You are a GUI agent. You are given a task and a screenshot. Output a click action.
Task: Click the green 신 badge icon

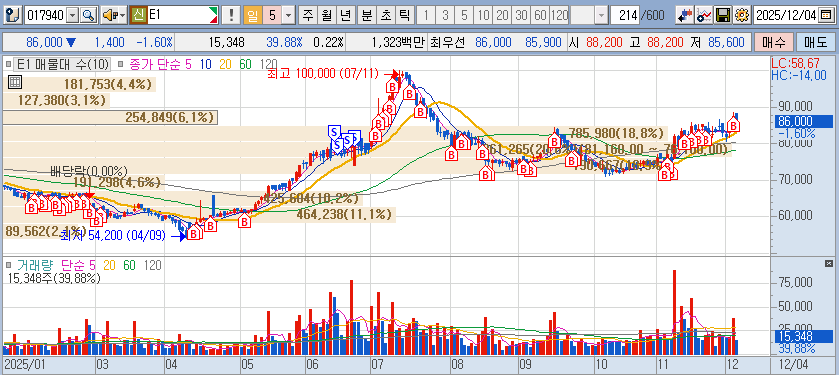pyautogui.click(x=138, y=15)
